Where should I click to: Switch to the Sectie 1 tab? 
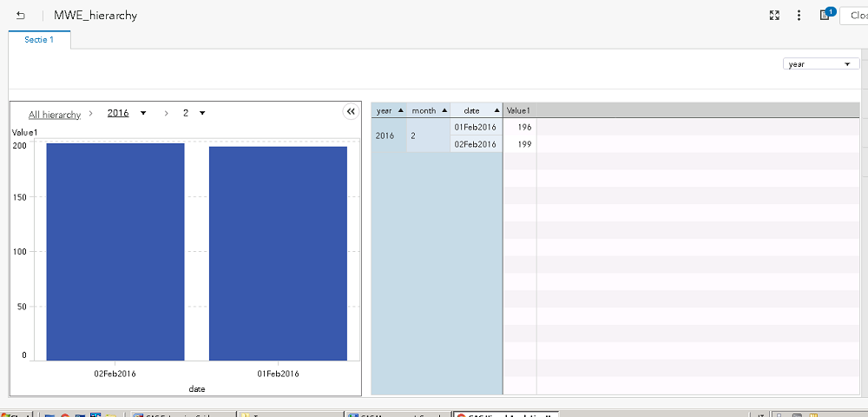[x=39, y=40]
